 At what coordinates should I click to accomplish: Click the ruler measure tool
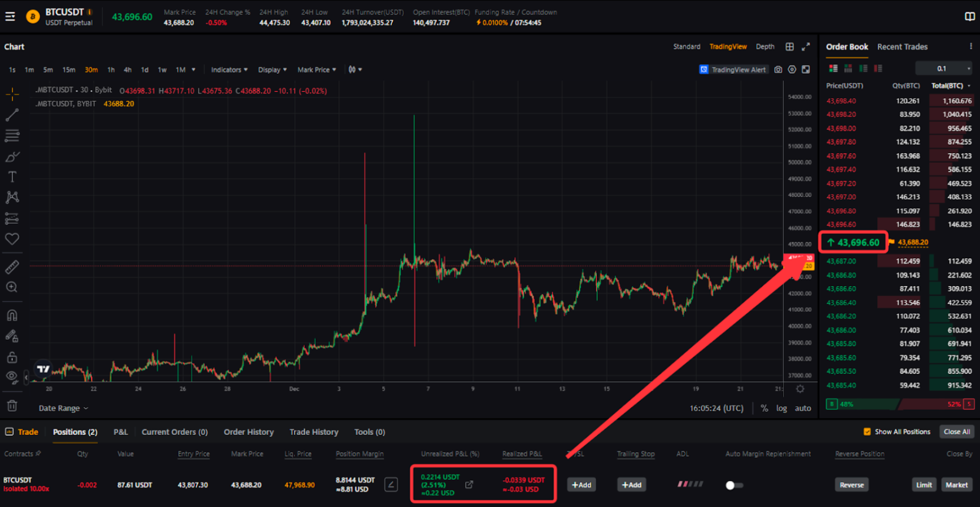(x=12, y=267)
